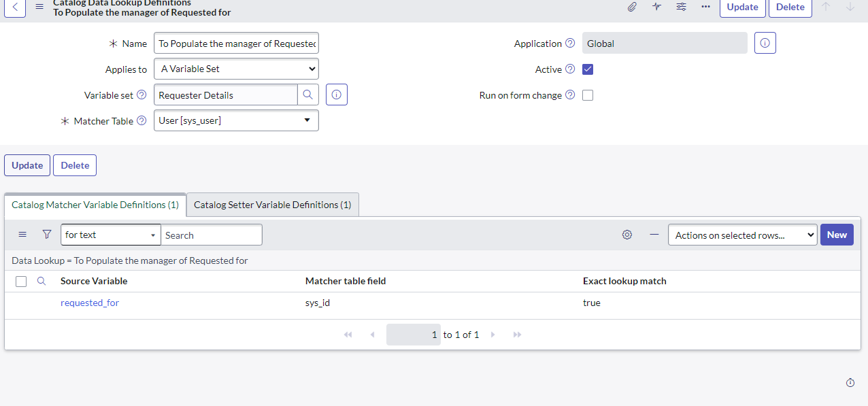Open Actions on selected rows dropdown

[742, 235]
